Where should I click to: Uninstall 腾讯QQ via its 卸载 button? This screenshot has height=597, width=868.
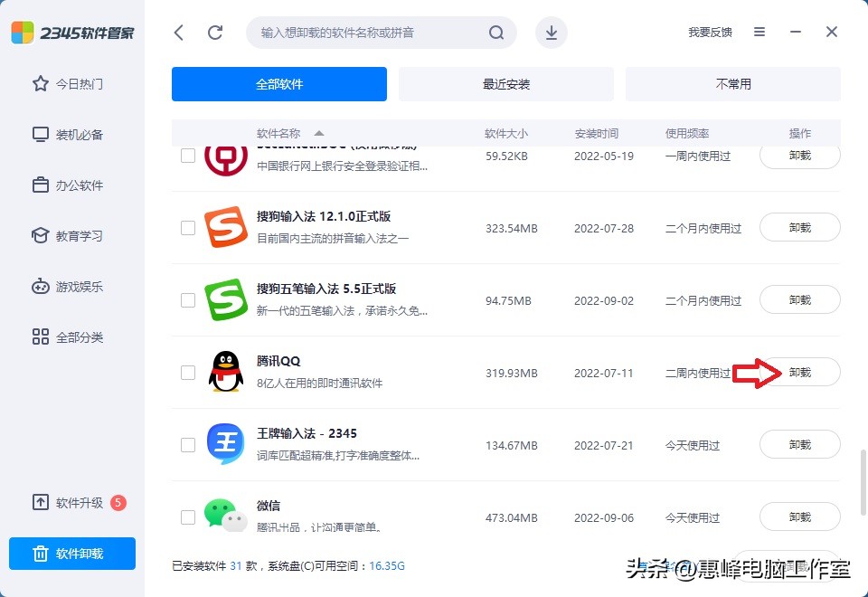(799, 372)
